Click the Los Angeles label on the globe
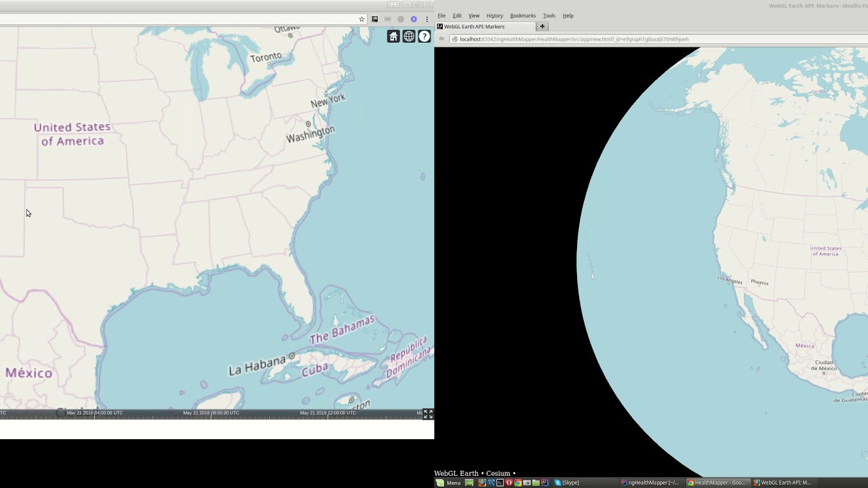868x488 pixels. [x=730, y=280]
